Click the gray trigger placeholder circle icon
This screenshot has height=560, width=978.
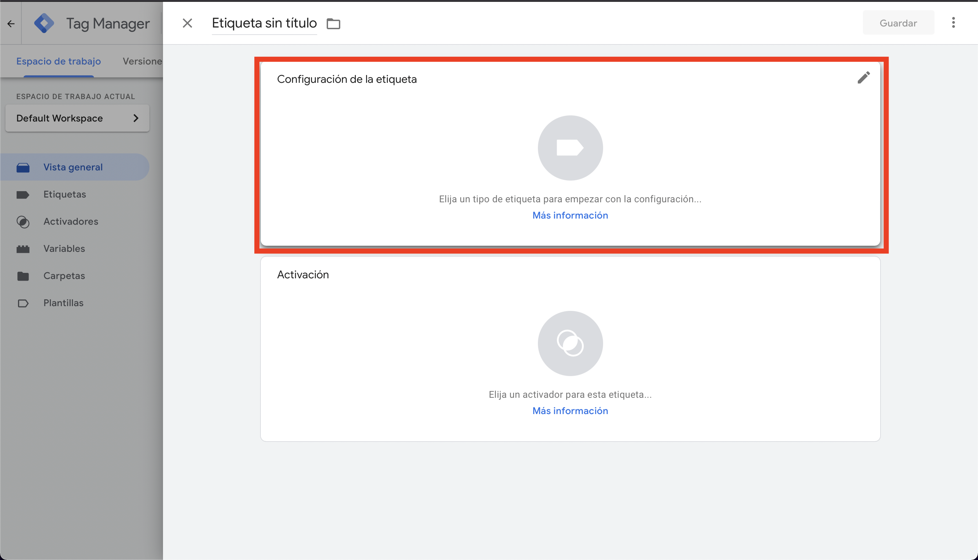570,343
